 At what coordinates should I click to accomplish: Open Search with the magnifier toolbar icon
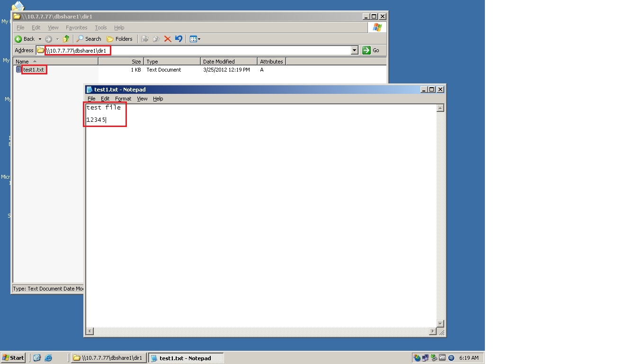point(80,39)
